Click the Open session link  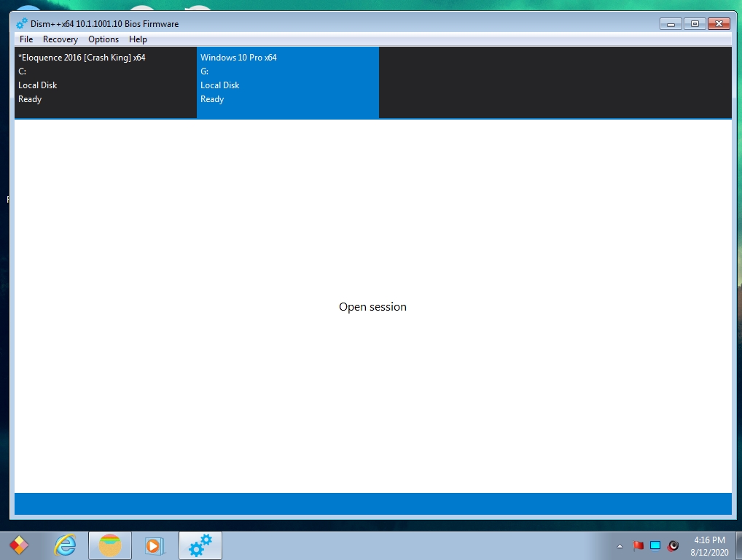point(372,307)
